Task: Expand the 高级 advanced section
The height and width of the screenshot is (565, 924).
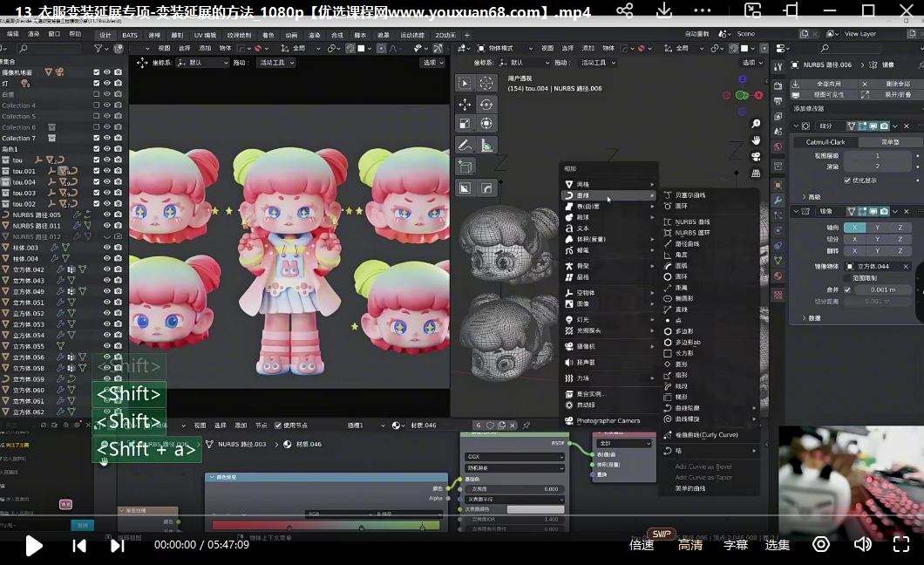Action: pyautogui.click(x=811, y=197)
